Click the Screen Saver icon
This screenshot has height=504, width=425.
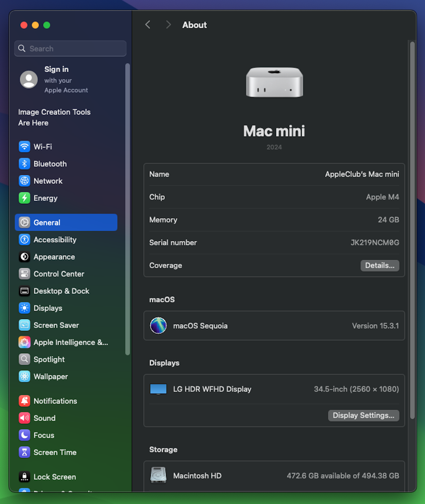pos(24,325)
